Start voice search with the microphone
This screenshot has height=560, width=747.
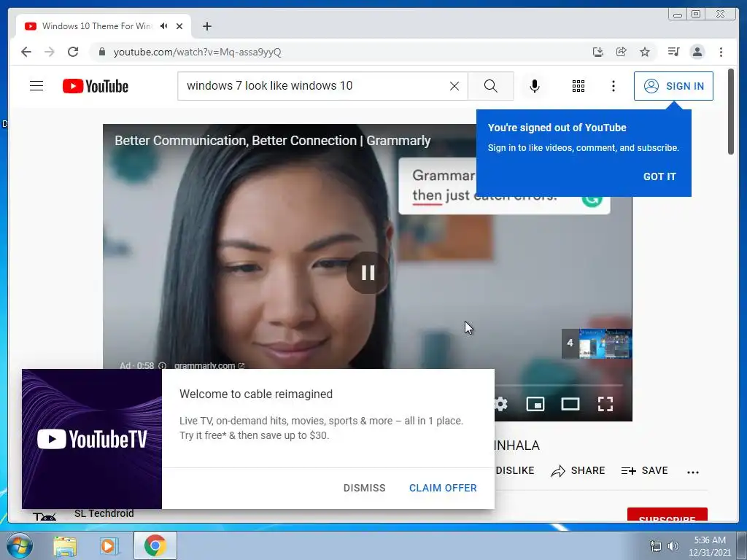click(535, 86)
